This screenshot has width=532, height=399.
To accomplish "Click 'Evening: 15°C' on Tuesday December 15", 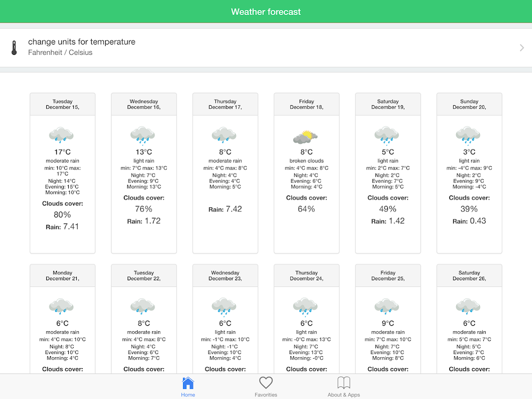I will [x=62, y=187].
